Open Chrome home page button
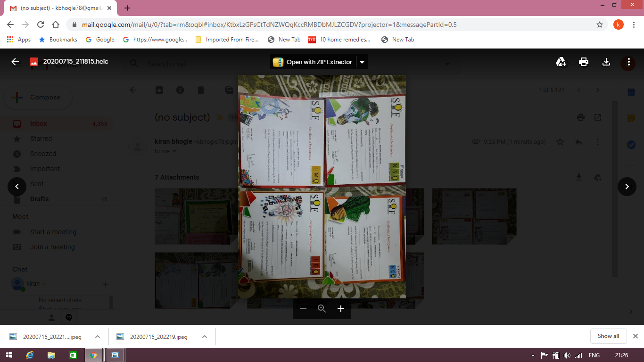 [56, 25]
